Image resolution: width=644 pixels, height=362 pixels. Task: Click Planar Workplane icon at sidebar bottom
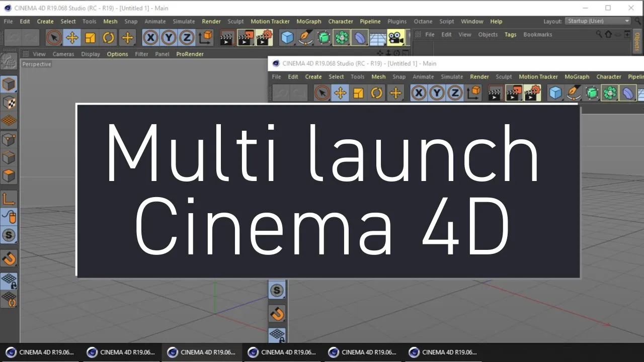(x=9, y=300)
